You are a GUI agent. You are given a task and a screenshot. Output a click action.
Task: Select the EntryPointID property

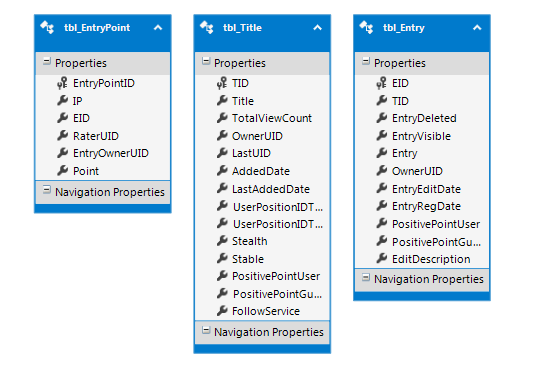pos(104,83)
